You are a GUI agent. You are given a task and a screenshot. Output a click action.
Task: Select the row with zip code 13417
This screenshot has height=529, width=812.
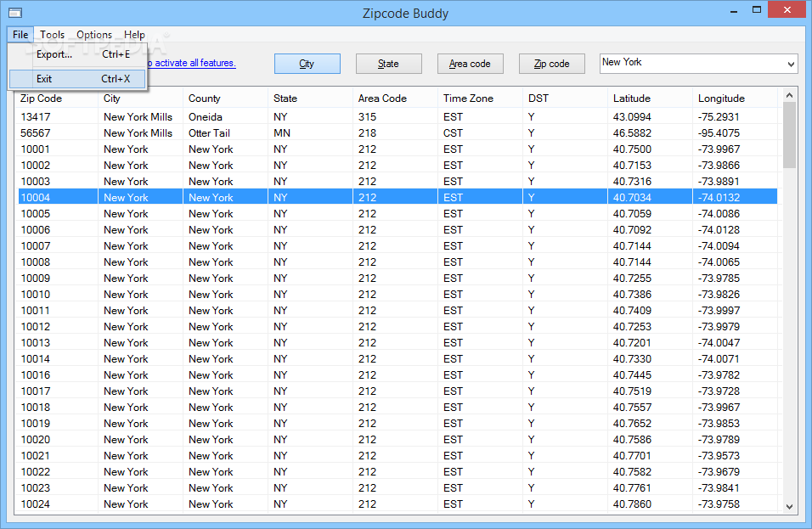pyautogui.click(x=398, y=117)
